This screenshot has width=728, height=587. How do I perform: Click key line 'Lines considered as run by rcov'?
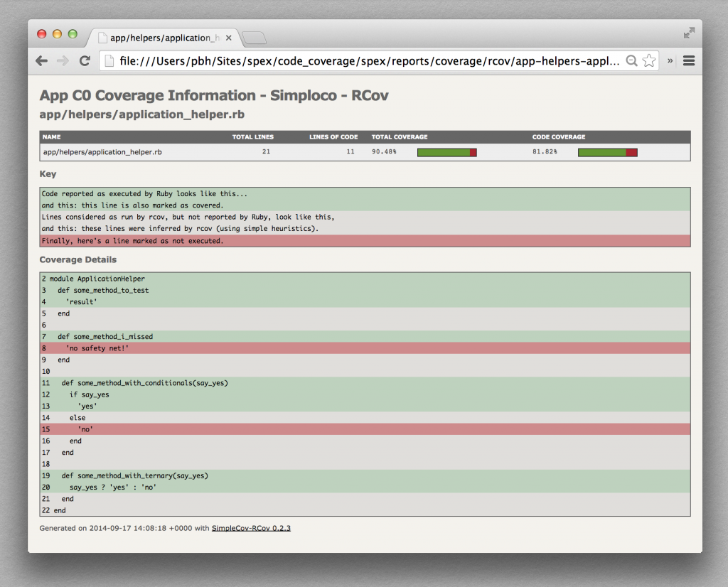(x=365, y=217)
